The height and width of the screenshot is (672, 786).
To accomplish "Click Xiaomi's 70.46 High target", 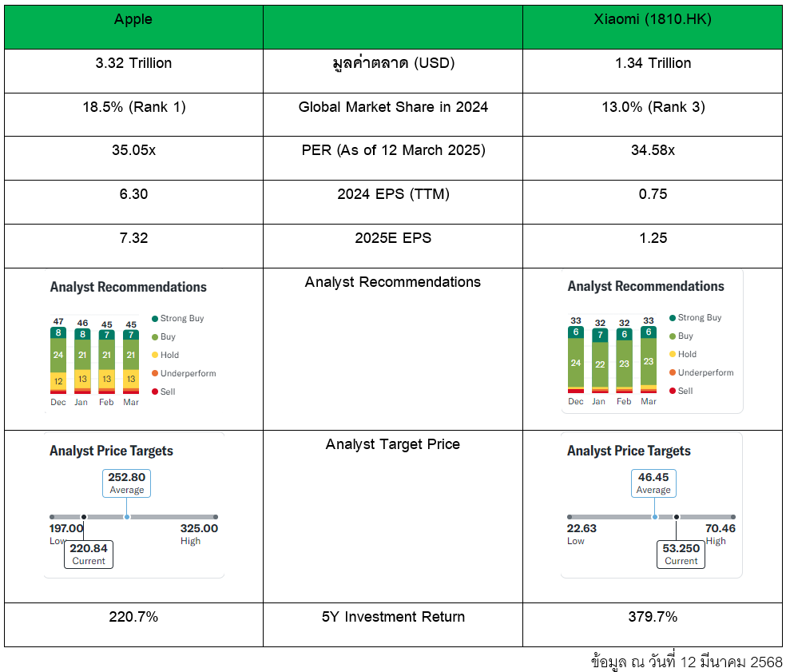I will (x=720, y=529).
